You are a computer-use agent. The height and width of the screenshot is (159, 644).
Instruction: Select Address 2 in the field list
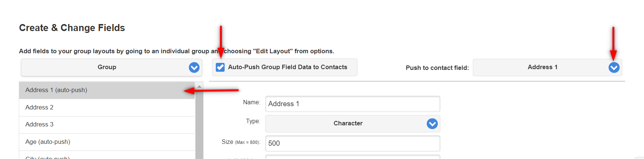[x=107, y=108]
